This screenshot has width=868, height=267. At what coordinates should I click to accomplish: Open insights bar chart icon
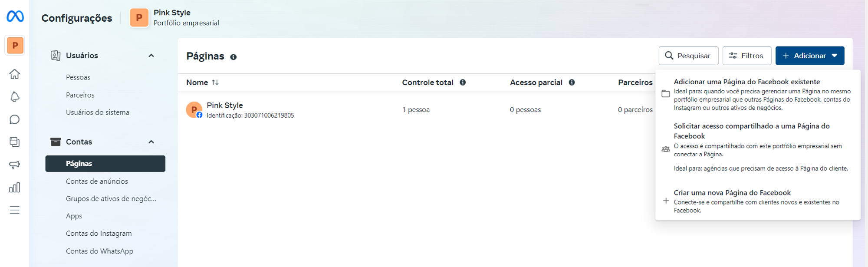(x=15, y=188)
